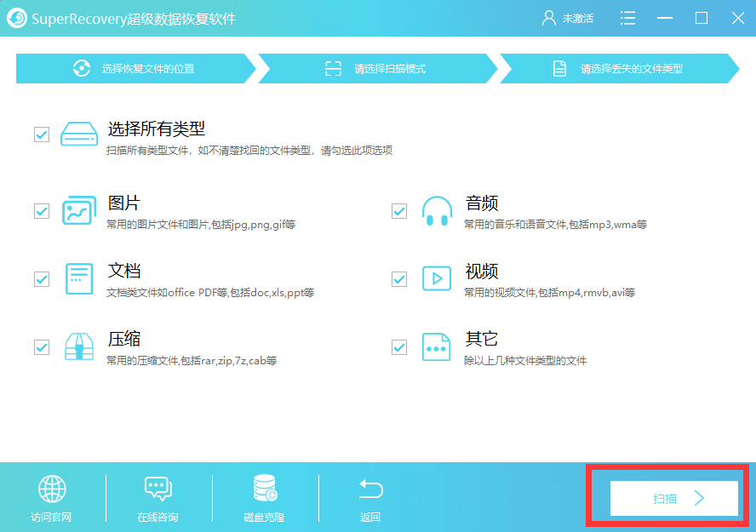Go to step 请选择丢失的文件类型
The image size is (756, 532).
point(620,68)
